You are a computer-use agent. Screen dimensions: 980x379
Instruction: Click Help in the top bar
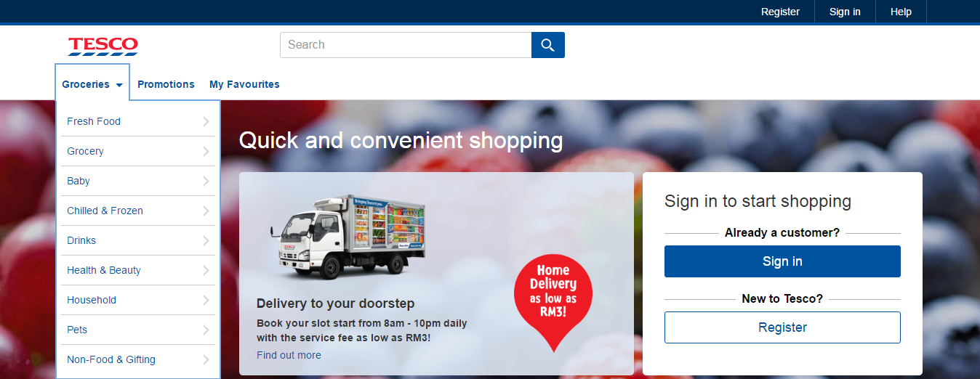pyautogui.click(x=901, y=12)
